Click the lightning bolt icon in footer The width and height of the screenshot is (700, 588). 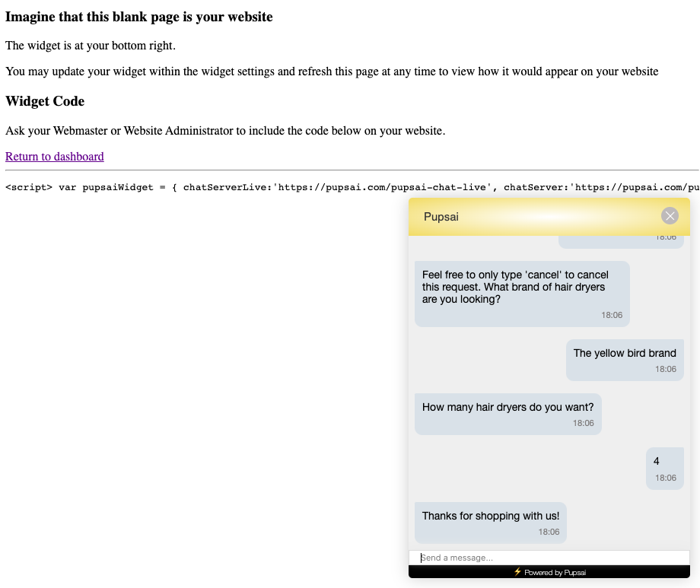point(517,572)
